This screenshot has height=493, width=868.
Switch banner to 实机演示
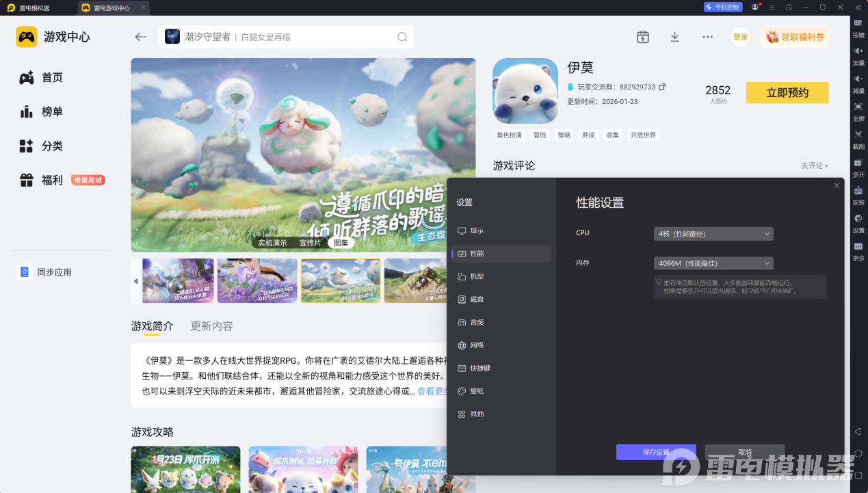tap(272, 243)
